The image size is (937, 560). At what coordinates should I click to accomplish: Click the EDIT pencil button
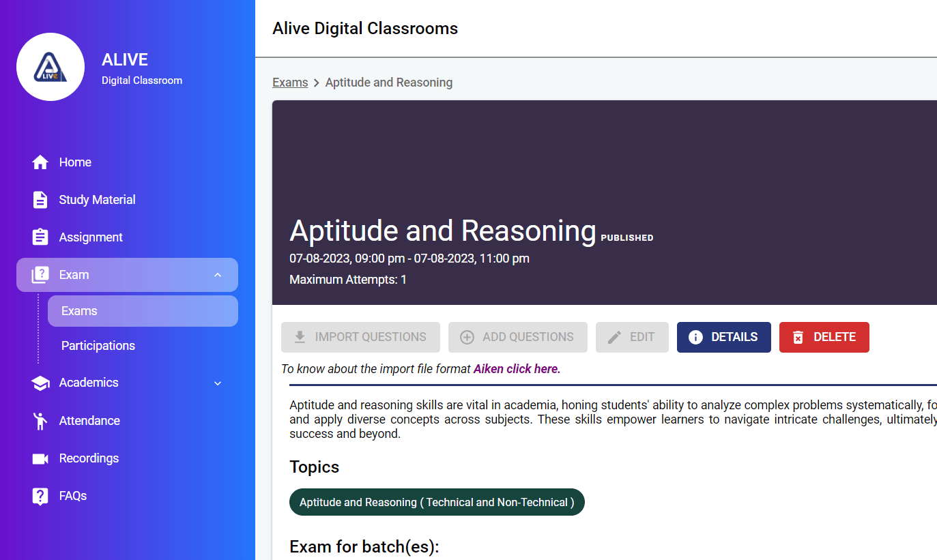(632, 337)
